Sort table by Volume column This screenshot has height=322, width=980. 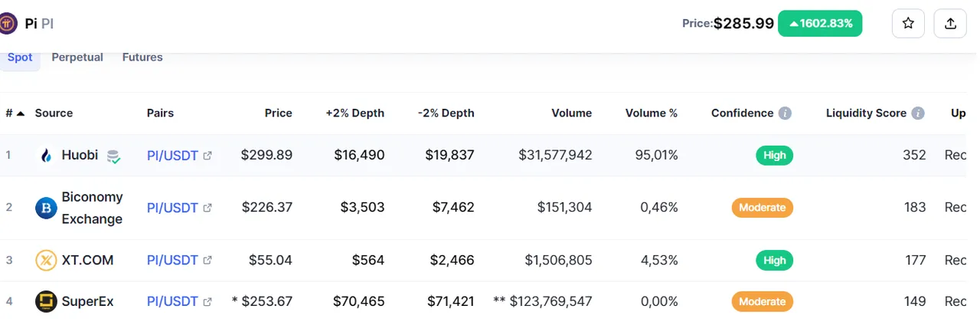[x=572, y=113]
